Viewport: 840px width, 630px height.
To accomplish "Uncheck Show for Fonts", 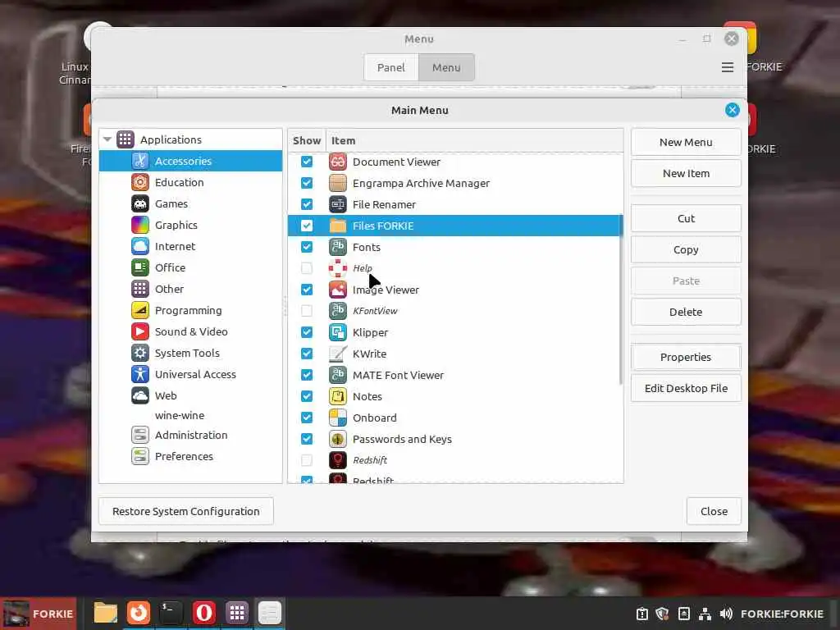I will tap(307, 247).
